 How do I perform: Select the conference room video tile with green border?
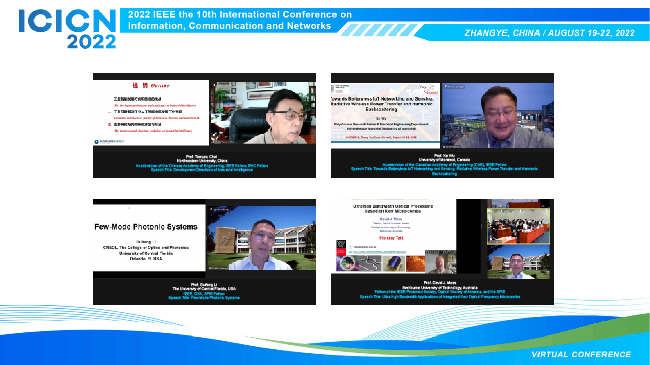click(518, 226)
